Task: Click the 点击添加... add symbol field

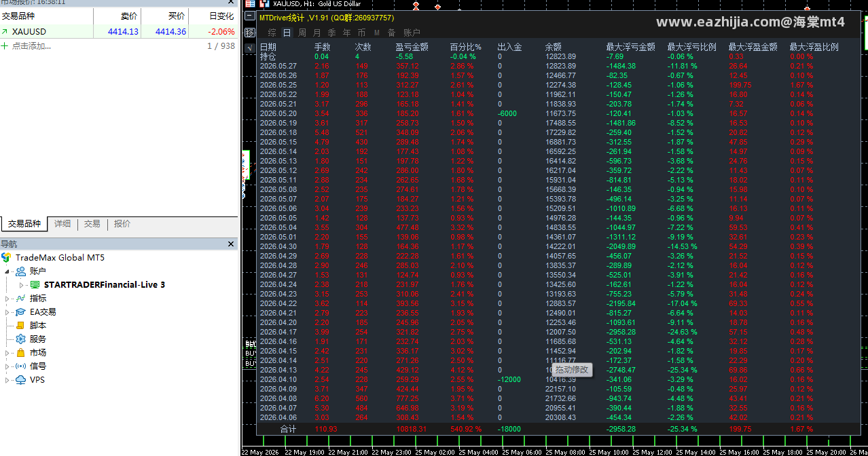Action: click(x=31, y=46)
